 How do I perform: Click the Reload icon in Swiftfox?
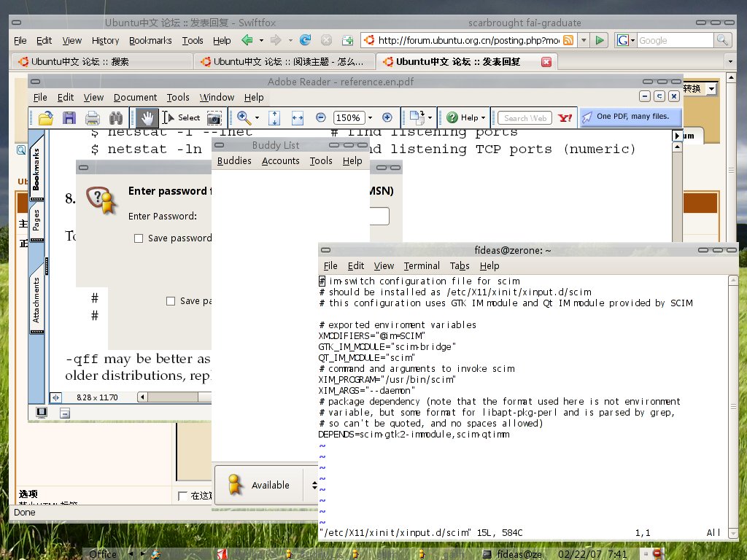pos(306,41)
